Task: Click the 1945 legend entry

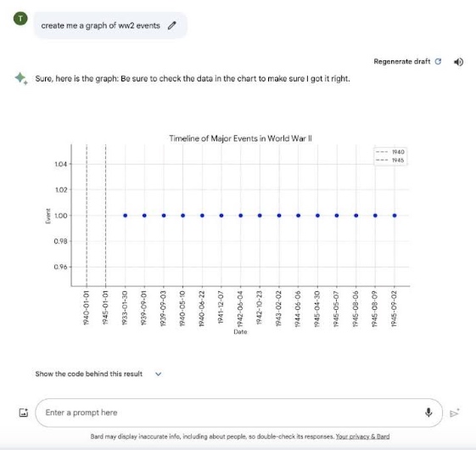Action: [390, 160]
